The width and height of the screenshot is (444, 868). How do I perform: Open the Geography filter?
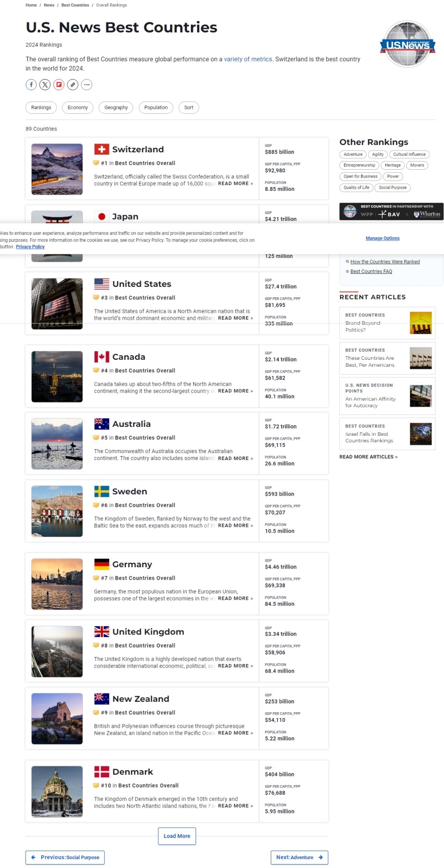coord(116,108)
